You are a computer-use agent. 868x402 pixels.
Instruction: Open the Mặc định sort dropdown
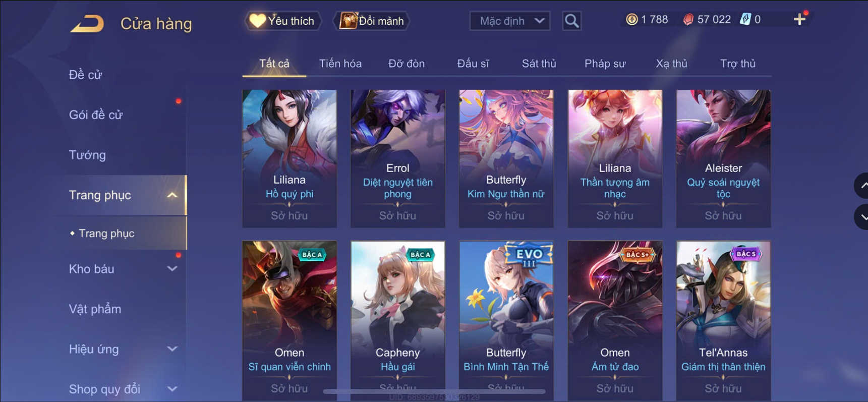coord(510,21)
